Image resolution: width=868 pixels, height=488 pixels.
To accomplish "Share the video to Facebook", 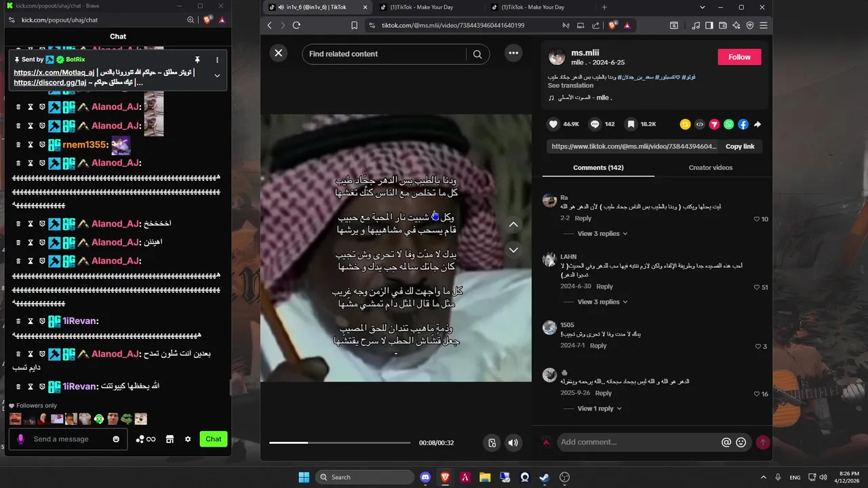I will tap(743, 124).
